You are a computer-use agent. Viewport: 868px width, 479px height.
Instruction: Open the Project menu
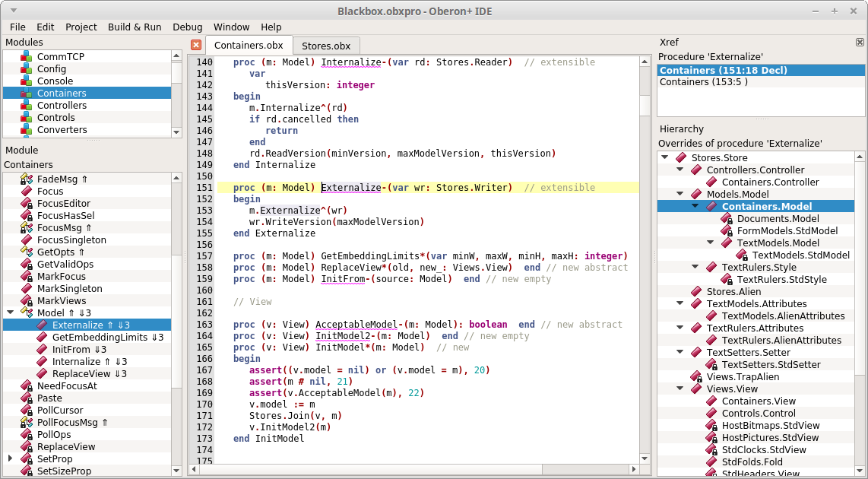click(x=81, y=27)
